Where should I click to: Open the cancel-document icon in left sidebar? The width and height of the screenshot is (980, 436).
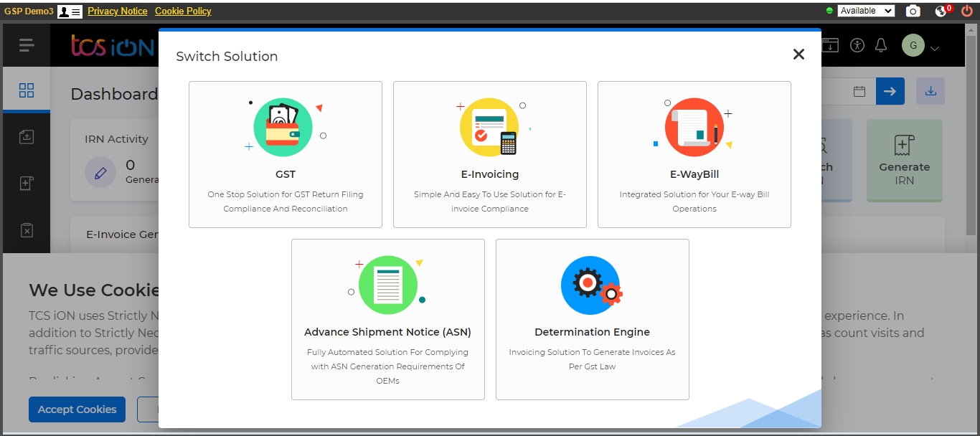pos(27,230)
